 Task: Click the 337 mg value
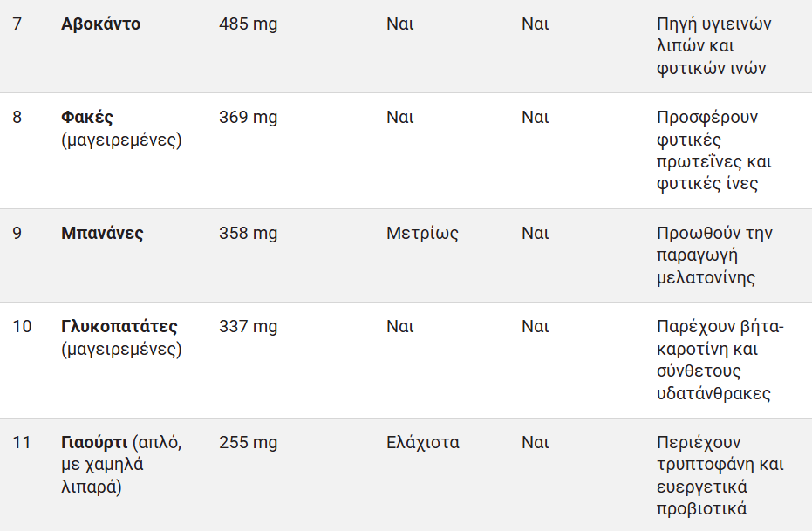[x=248, y=327]
